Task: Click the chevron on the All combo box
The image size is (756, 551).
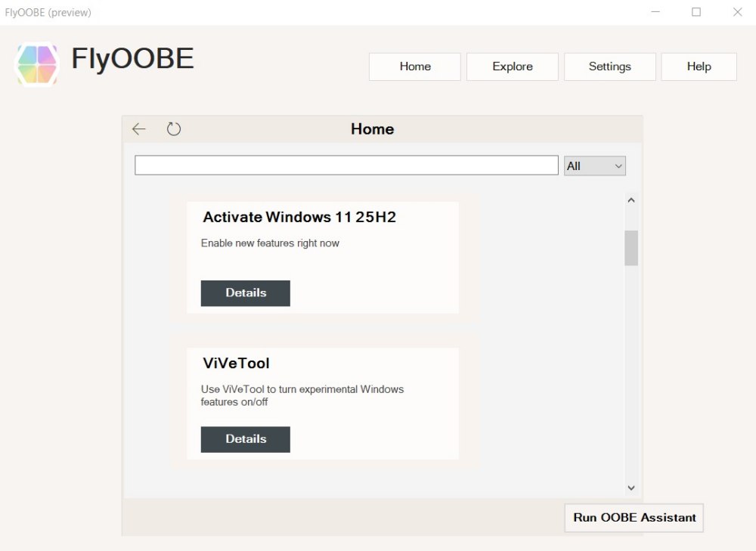Action: pyautogui.click(x=618, y=166)
